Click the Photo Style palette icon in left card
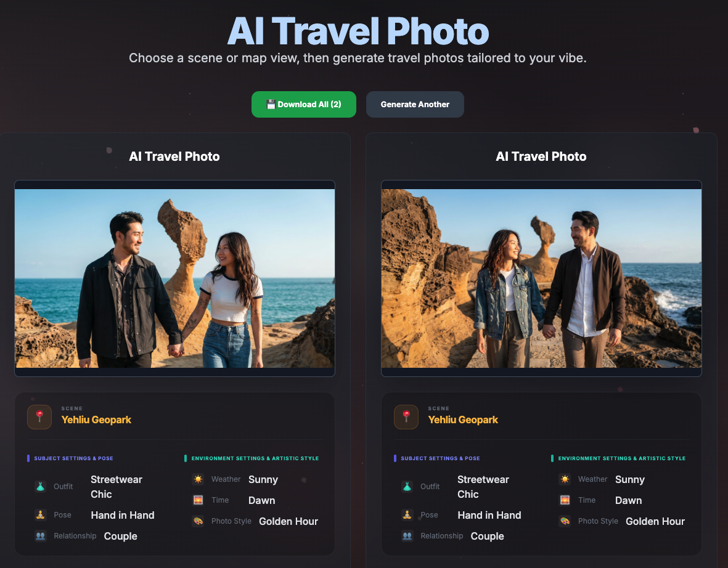The width and height of the screenshot is (728, 568). click(x=198, y=521)
